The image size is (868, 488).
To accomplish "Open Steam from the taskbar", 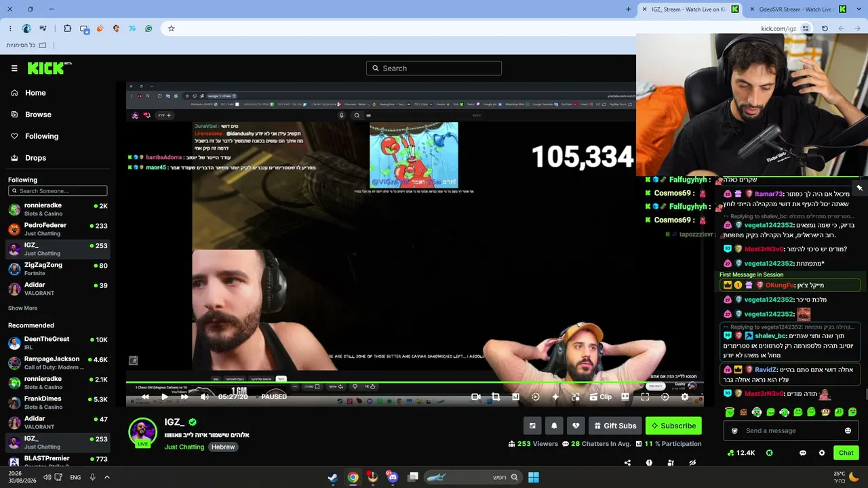I will [333, 477].
